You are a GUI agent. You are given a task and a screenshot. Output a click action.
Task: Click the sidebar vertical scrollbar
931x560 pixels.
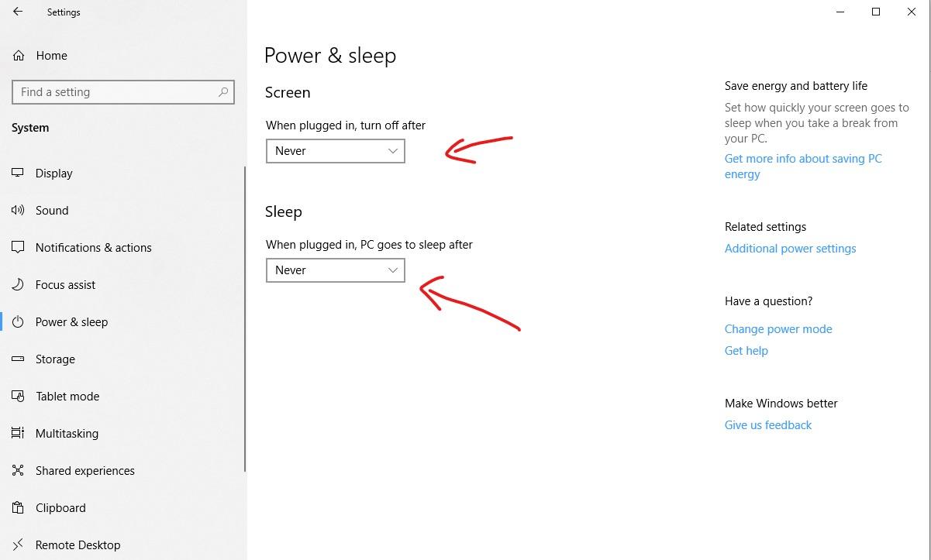pos(246,318)
